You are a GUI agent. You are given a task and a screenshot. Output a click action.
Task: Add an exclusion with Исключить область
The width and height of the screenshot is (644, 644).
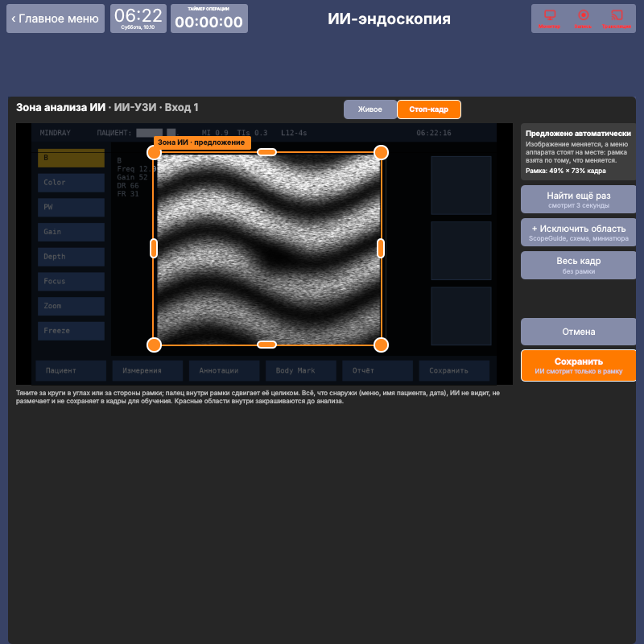(x=578, y=233)
